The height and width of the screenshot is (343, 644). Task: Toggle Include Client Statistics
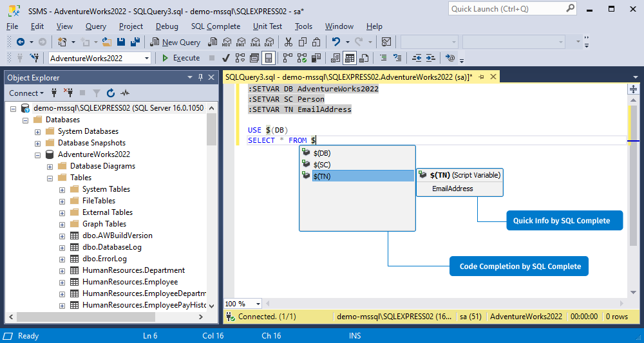point(316,58)
